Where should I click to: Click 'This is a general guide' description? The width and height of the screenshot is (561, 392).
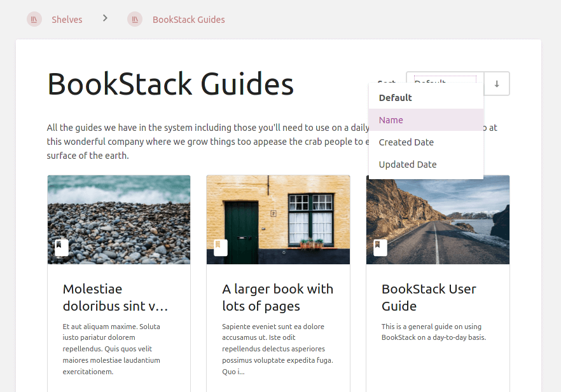tap(434, 332)
